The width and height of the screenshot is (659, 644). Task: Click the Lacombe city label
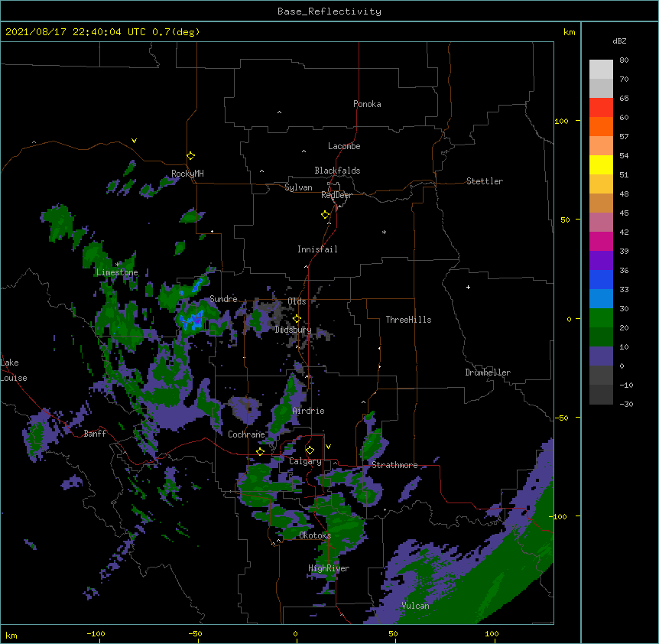[x=344, y=146]
